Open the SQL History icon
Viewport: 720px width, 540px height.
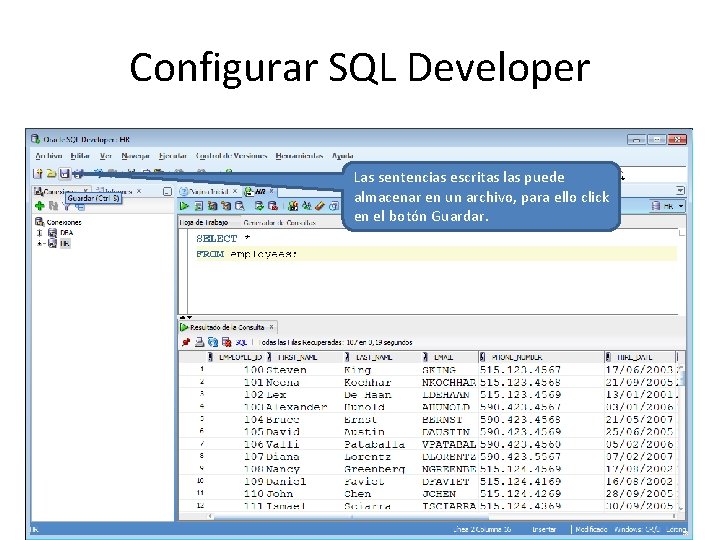pos(334,206)
